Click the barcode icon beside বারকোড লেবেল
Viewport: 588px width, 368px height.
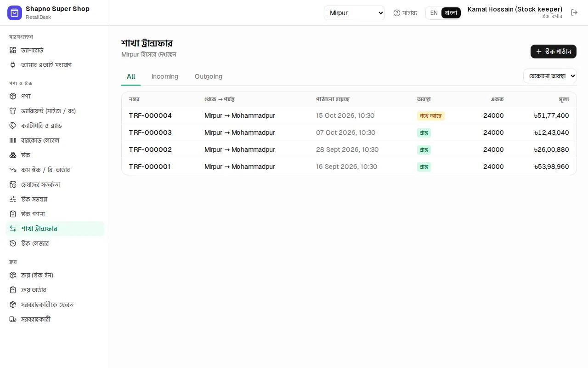click(x=13, y=140)
